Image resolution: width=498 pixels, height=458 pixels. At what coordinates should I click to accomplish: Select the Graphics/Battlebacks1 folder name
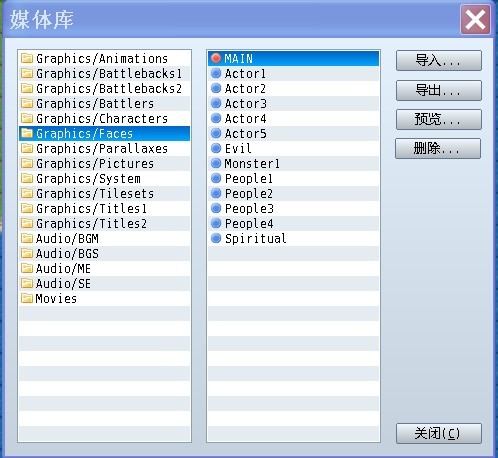(x=109, y=74)
